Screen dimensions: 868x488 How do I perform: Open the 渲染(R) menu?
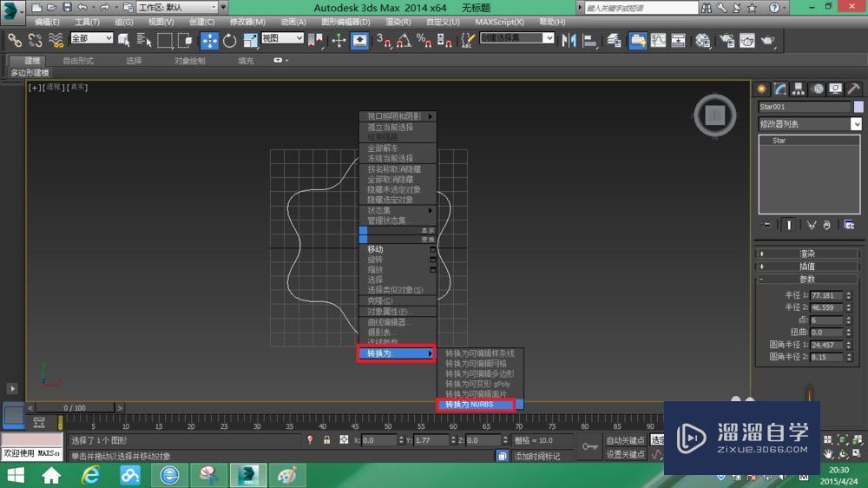tap(398, 22)
